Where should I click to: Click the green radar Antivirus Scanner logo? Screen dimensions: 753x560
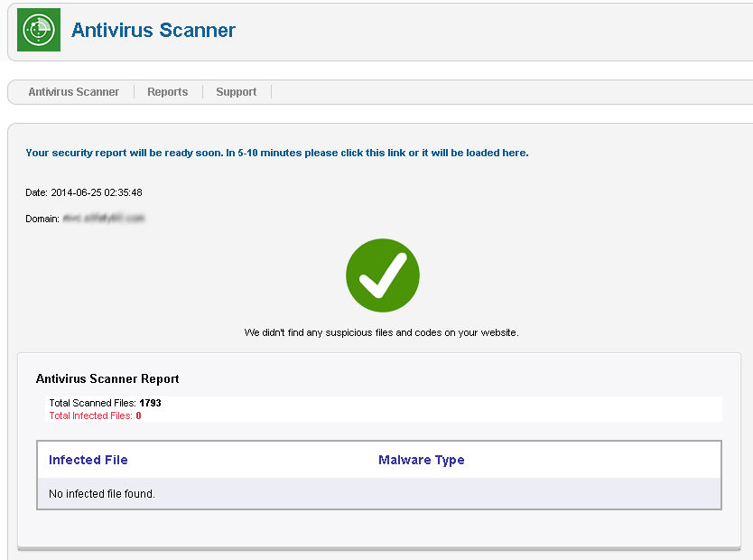point(39,30)
